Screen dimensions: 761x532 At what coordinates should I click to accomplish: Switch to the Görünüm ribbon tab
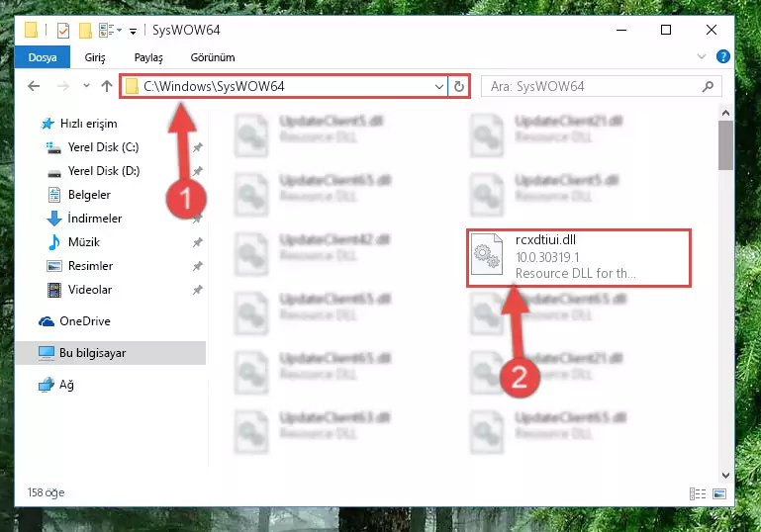point(213,57)
